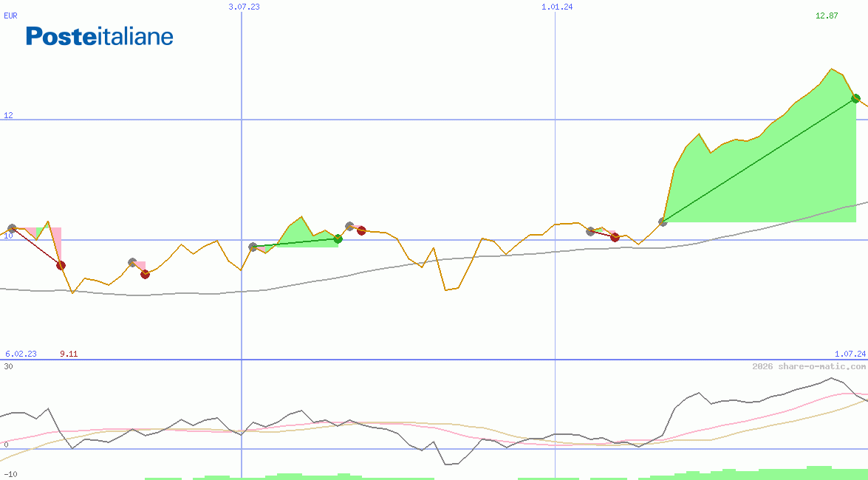Select the gray marker just right of the 3.07.23 line
The height and width of the screenshot is (480, 868).
click(253, 247)
